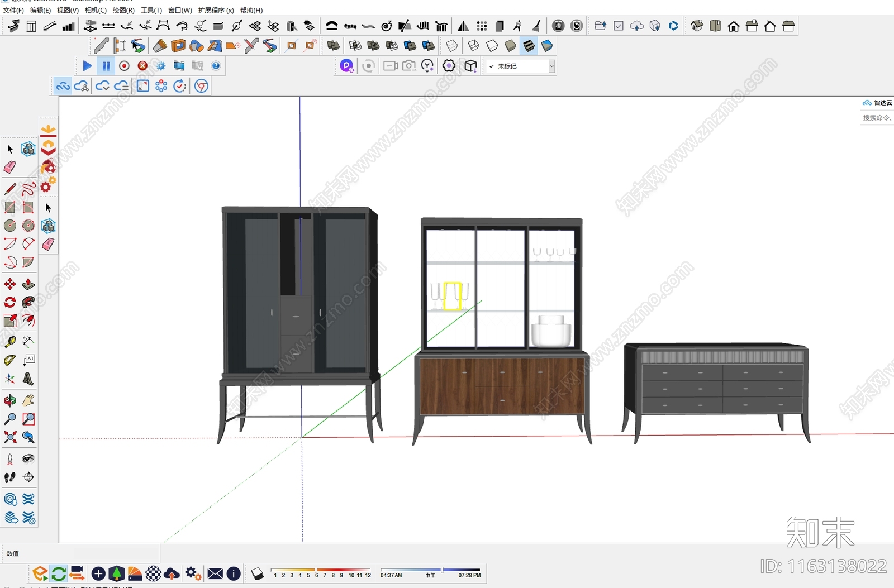This screenshot has height=588, width=894.
Task: Click the Paint Bucket icon
Action: tap(48, 166)
